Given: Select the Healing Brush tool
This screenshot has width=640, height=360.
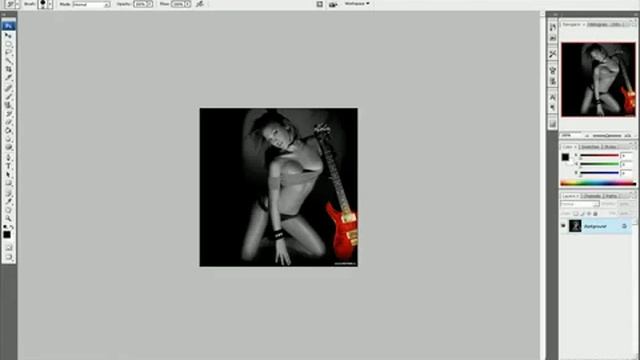Looking at the screenshot, I should point(8,88).
